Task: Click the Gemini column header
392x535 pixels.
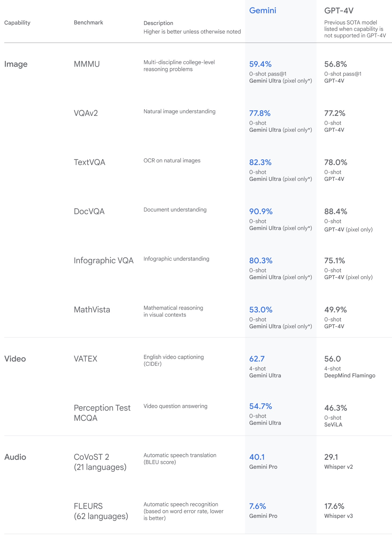Action: (262, 10)
